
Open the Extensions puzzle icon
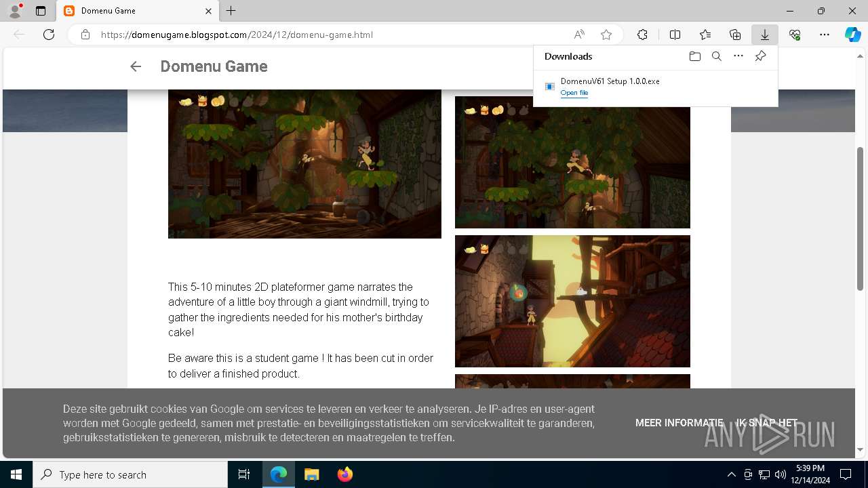click(x=642, y=35)
